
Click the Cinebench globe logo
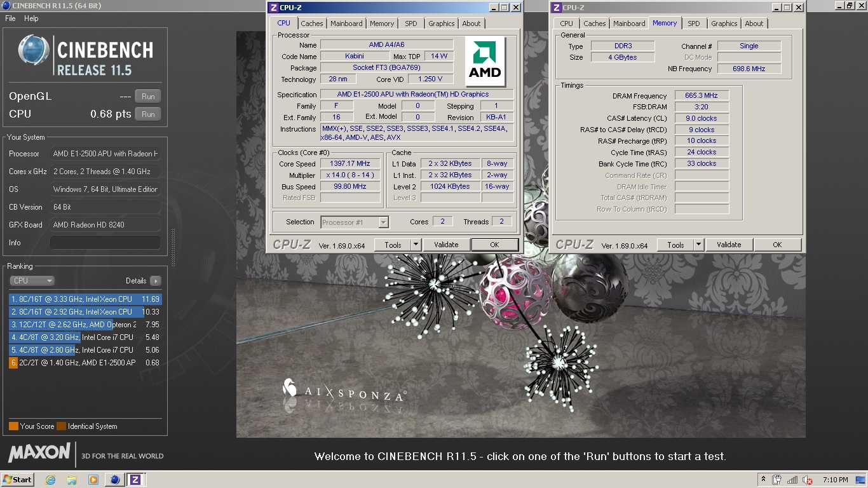point(34,50)
